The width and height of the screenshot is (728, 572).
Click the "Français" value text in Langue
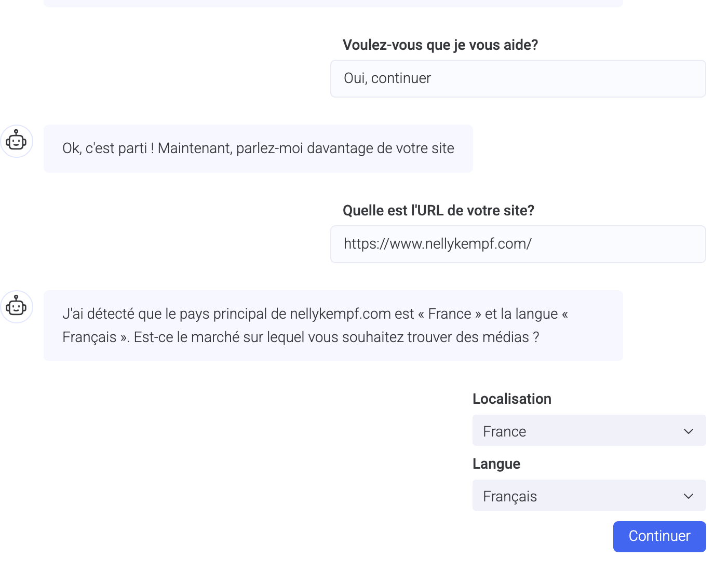pyautogui.click(x=510, y=497)
